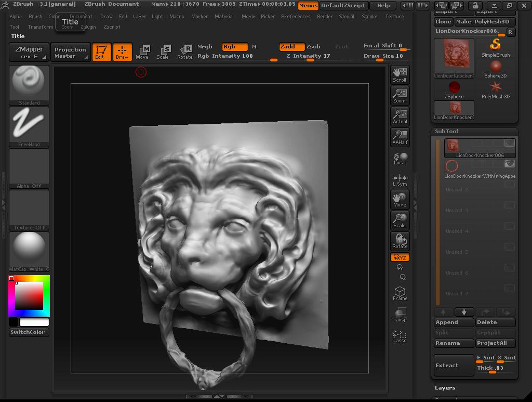Select the Scale tool in top shelf
This screenshot has height=402, width=532.
click(x=164, y=52)
